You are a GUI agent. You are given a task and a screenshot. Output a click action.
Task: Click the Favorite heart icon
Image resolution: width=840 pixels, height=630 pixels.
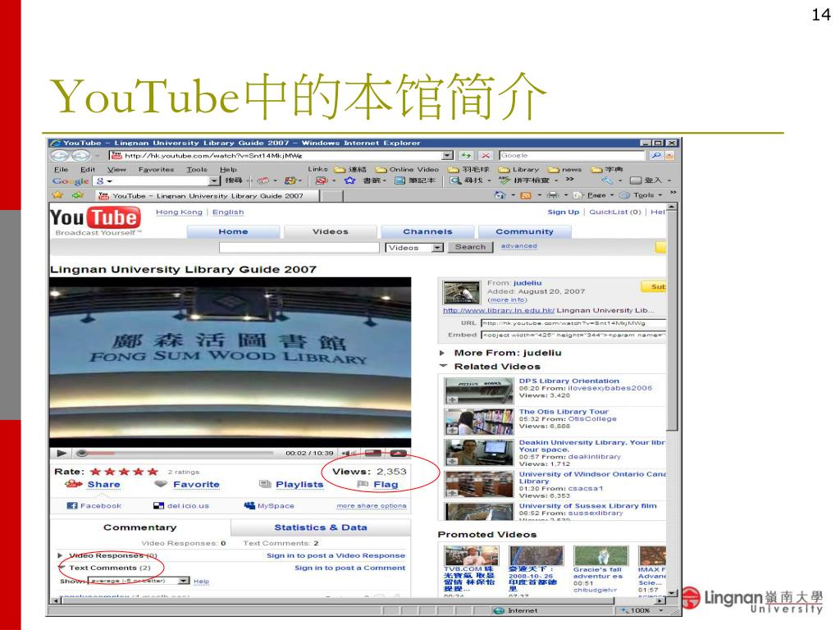coord(161,484)
